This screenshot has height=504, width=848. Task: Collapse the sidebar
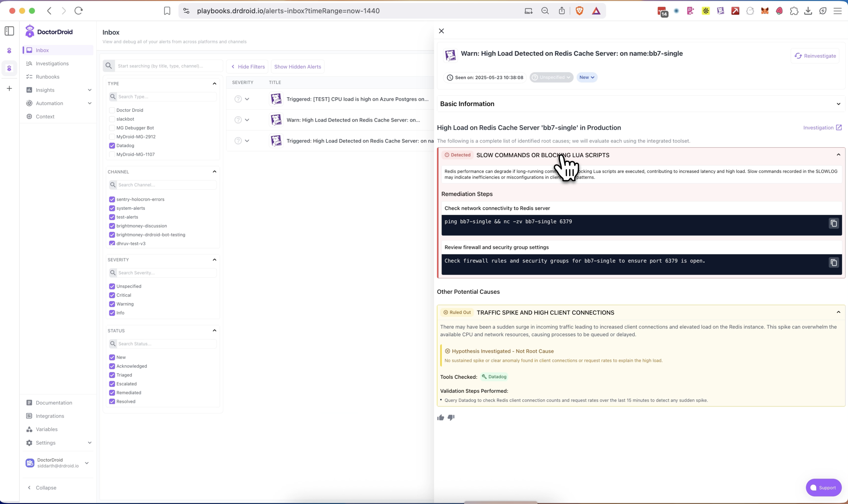coord(42,487)
